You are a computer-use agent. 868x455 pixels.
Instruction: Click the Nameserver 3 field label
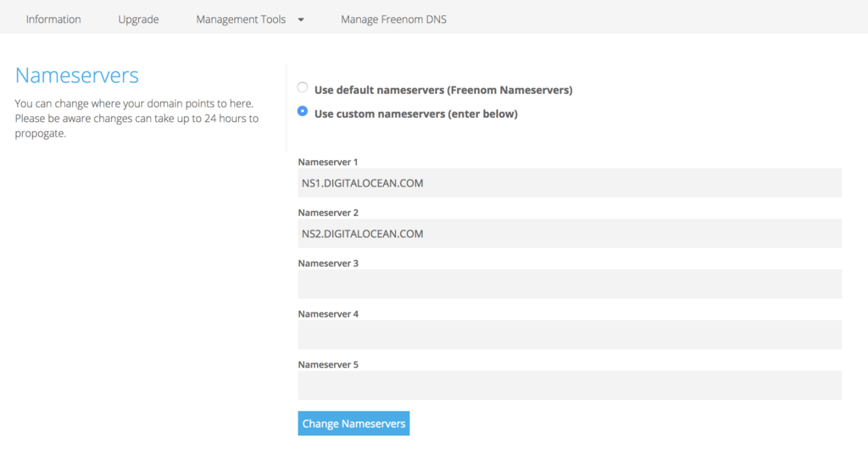(x=328, y=264)
